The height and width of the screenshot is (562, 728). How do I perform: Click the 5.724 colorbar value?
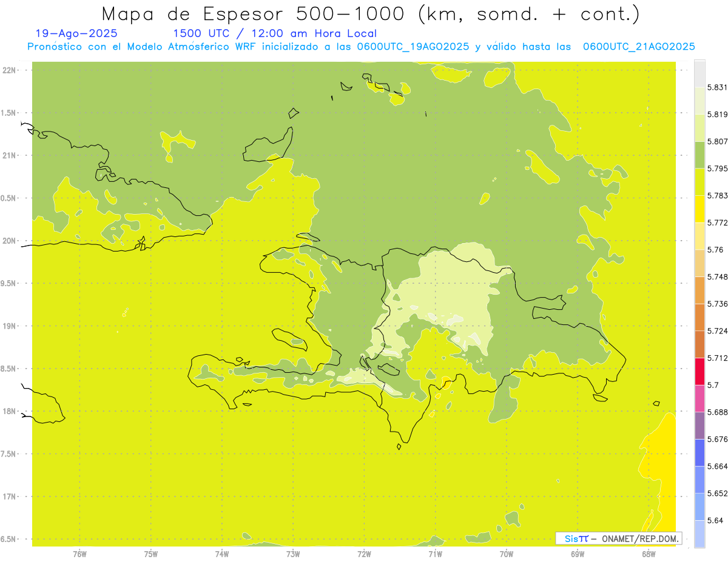[718, 331]
